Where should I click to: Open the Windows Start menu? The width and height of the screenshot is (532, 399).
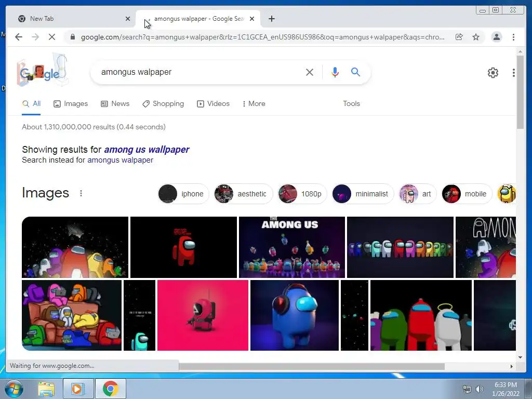point(14,389)
